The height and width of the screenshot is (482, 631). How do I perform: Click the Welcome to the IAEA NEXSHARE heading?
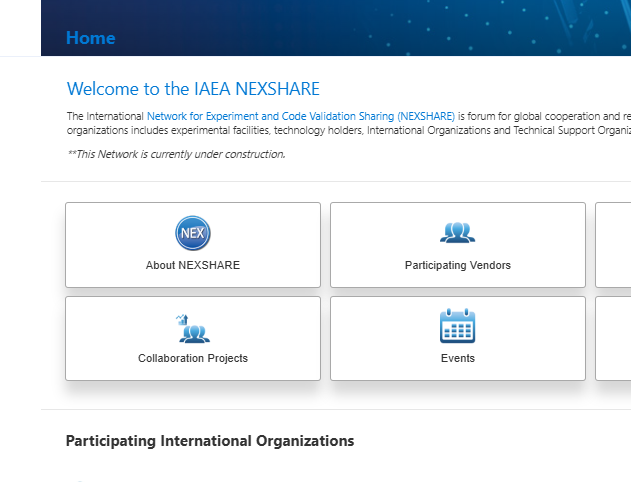[x=193, y=89]
